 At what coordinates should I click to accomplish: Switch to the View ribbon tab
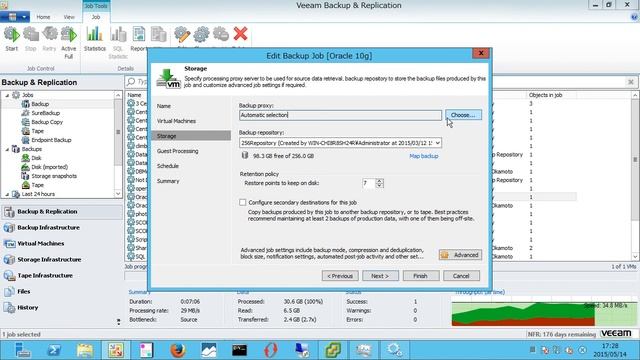pyautogui.click(x=69, y=17)
